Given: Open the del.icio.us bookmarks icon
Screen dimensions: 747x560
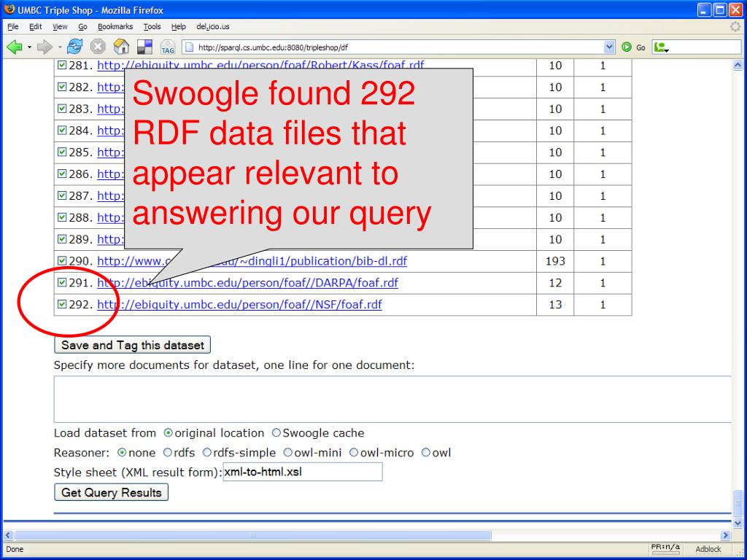Looking at the screenshot, I should click(144, 47).
